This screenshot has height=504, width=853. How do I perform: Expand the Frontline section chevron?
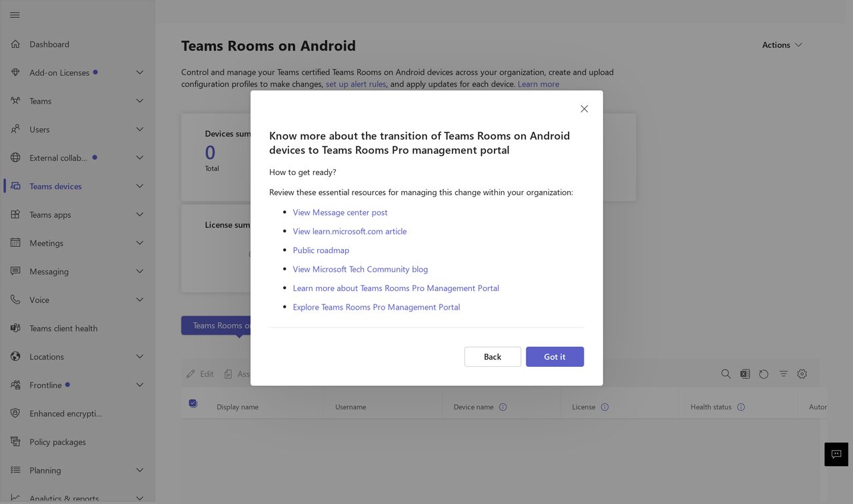(x=140, y=385)
